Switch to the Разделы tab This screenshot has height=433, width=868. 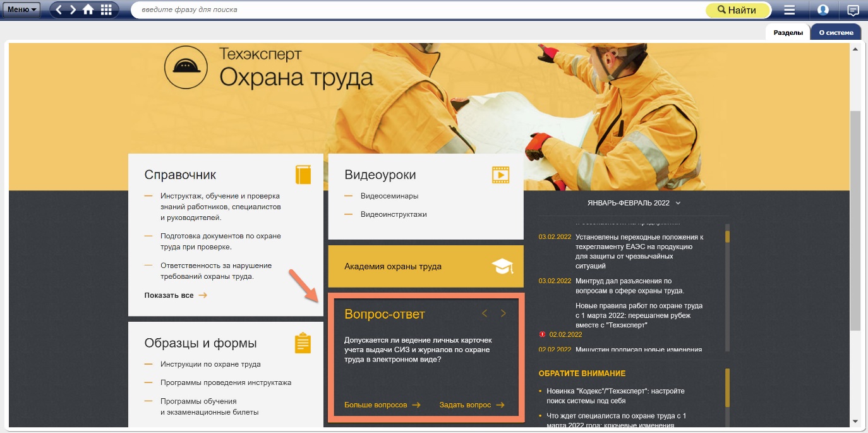pos(787,33)
